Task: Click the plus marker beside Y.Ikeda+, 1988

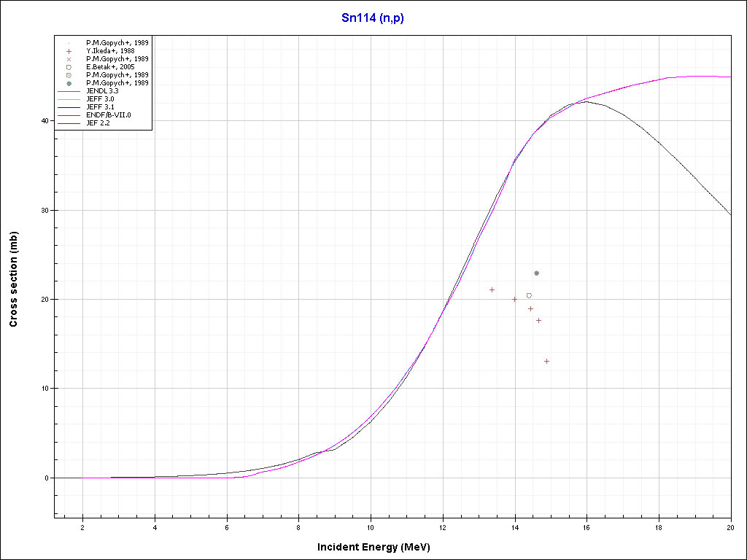Action: click(69, 51)
